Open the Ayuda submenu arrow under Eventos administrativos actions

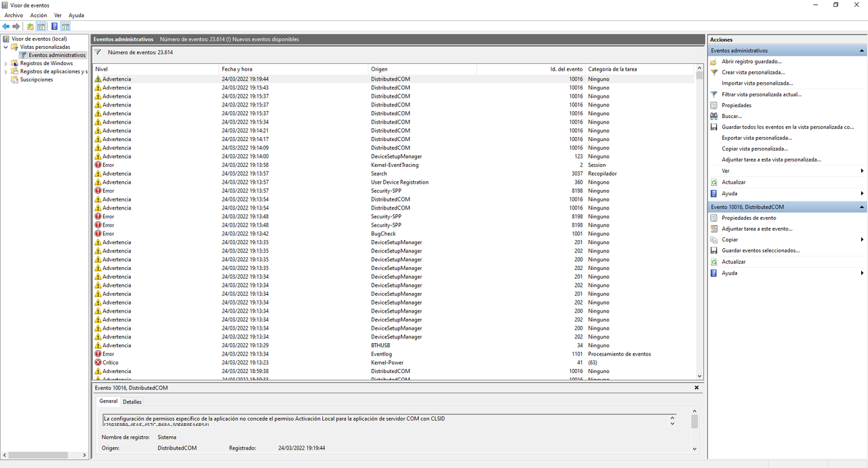click(862, 193)
